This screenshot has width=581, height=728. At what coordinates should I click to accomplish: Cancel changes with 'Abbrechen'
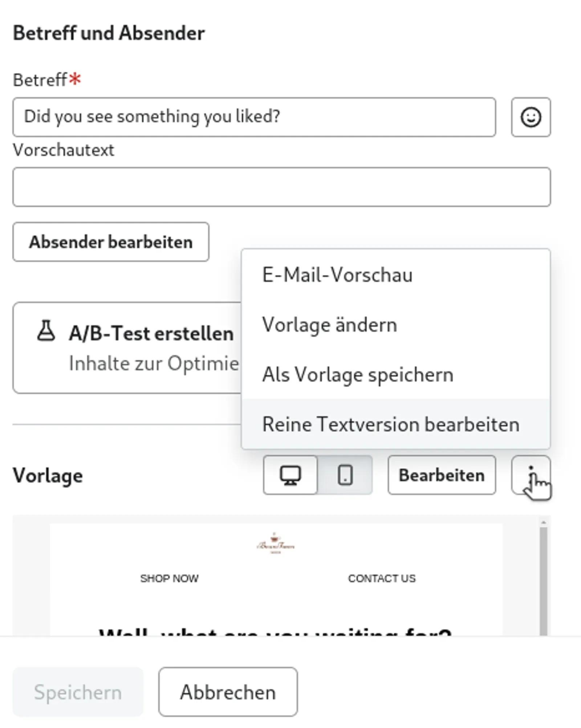point(228,691)
